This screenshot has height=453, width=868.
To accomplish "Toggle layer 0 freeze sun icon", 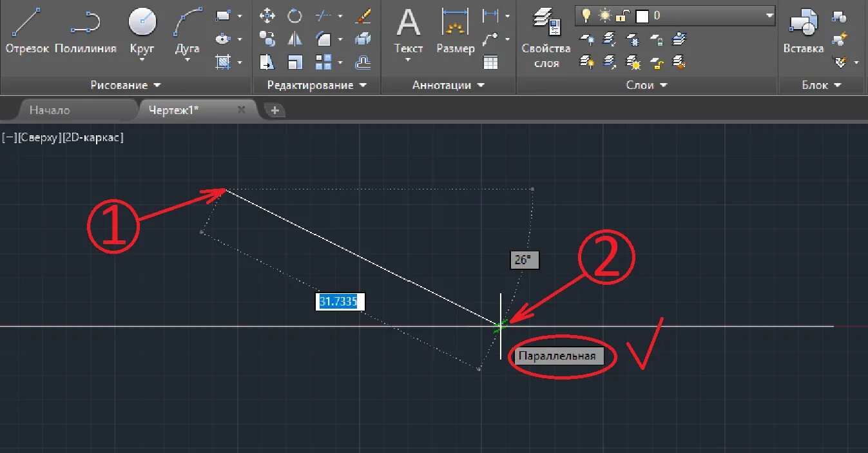I will click(x=605, y=15).
